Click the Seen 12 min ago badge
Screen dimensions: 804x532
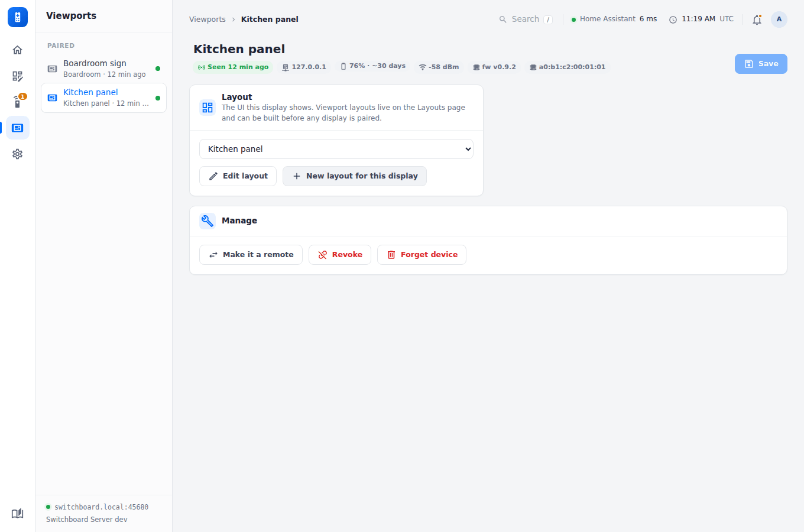coord(233,67)
